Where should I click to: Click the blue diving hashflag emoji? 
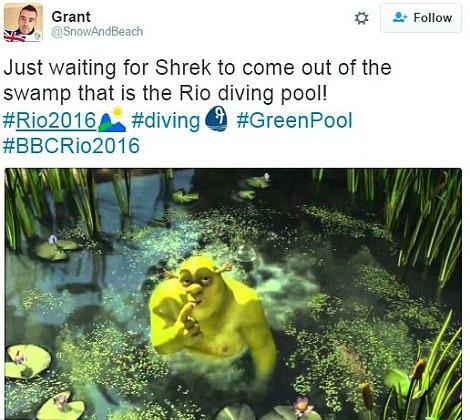pyautogui.click(x=216, y=120)
